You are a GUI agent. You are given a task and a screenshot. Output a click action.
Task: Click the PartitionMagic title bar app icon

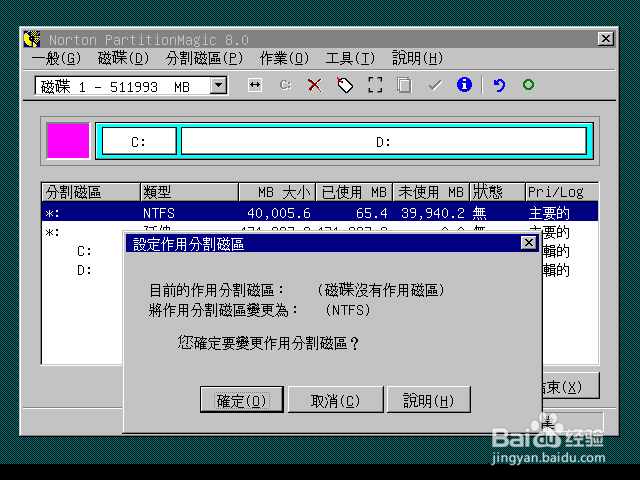(x=32, y=39)
